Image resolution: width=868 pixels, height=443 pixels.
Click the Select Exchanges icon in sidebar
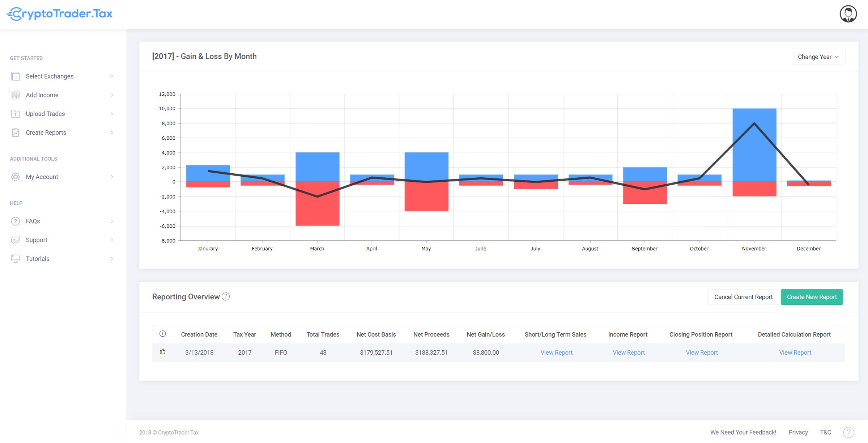(x=16, y=76)
